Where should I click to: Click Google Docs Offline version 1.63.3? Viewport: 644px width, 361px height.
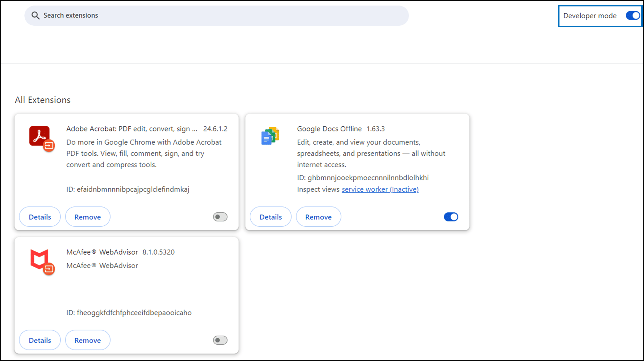point(376,129)
